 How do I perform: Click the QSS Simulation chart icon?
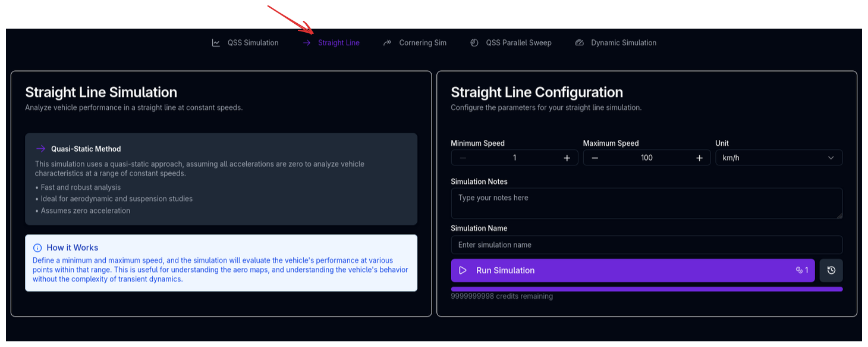pyautogui.click(x=216, y=43)
